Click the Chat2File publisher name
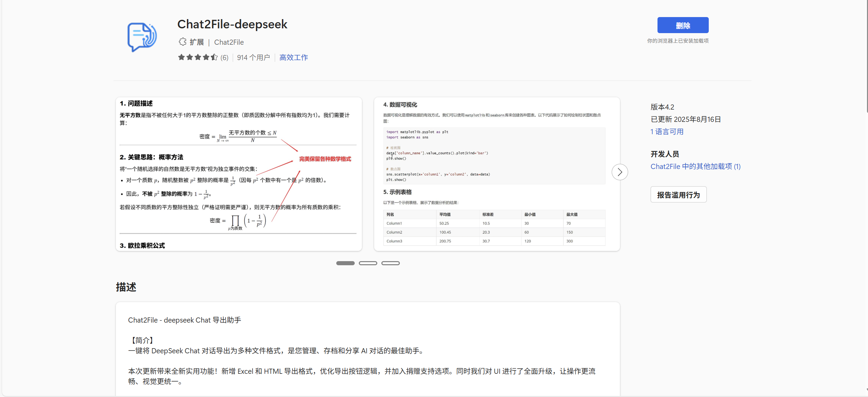 [x=228, y=42]
